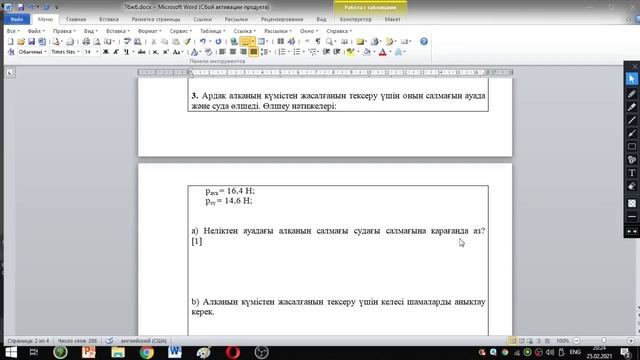640x360 pixels.
Task: Click the line thickness icon in annotation bar
Action: (632, 217)
